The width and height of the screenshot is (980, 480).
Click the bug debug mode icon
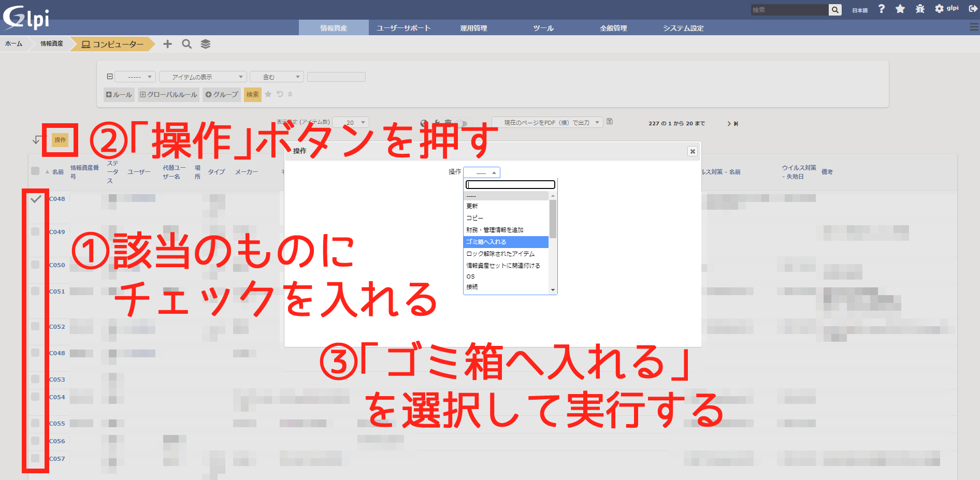(920, 9)
